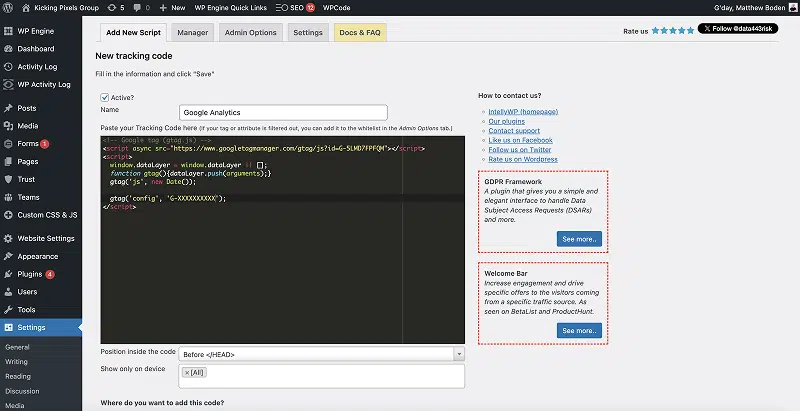The image size is (800, 411).
Task: Click the Pages icon in sidebar
Action: click(x=8, y=162)
